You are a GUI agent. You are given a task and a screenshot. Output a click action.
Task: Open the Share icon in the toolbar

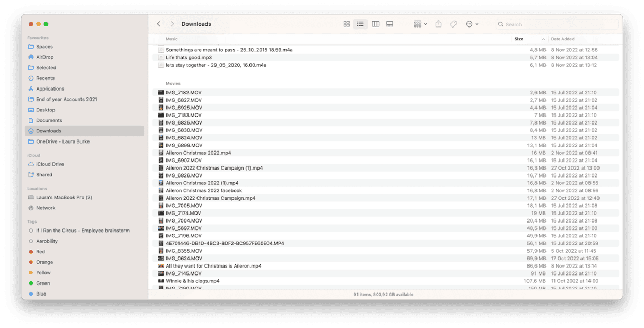point(438,24)
